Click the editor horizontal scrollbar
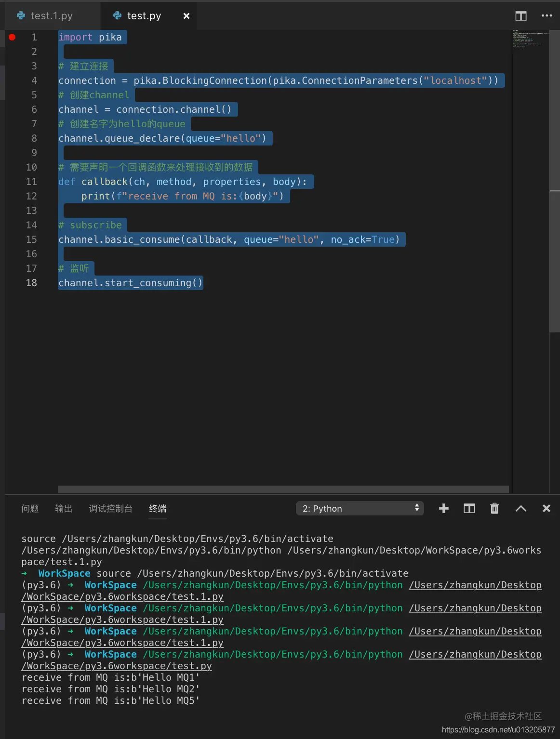 click(x=283, y=489)
